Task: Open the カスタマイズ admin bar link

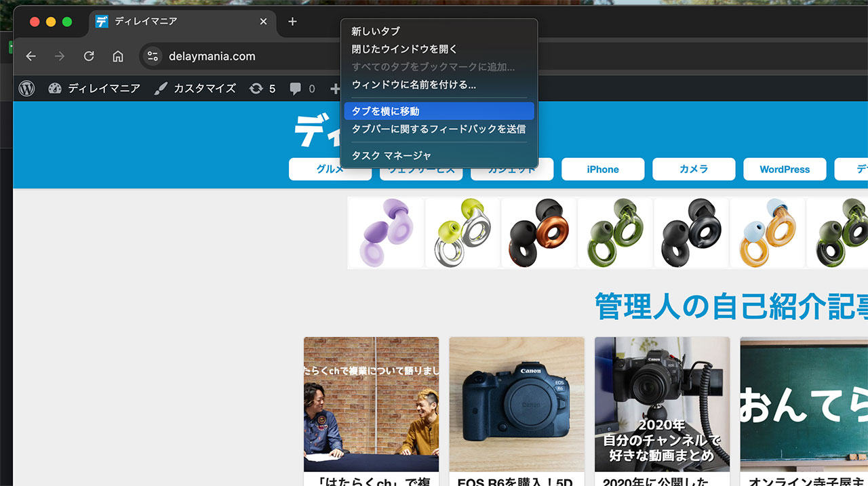Action: (195, 88)
